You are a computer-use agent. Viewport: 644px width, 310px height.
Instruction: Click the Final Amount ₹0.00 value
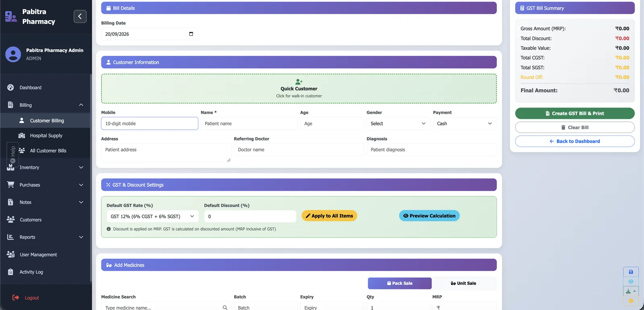621,90
